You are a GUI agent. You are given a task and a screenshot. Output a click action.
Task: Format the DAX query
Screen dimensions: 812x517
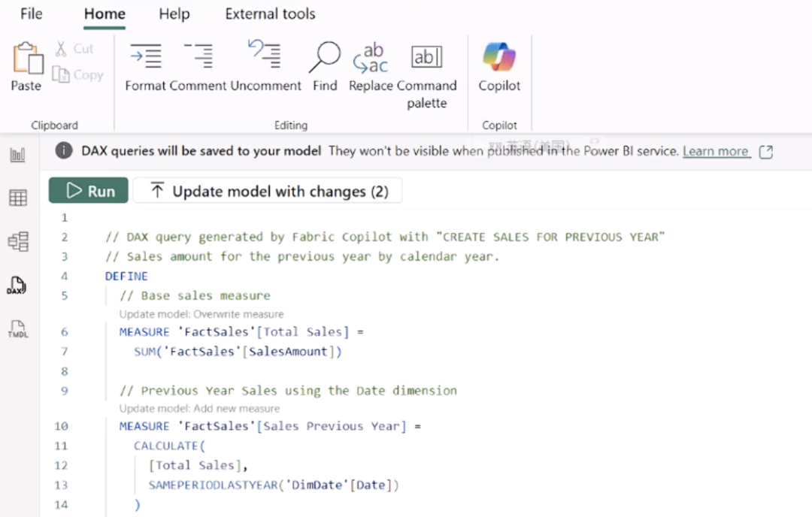(145, 68)
